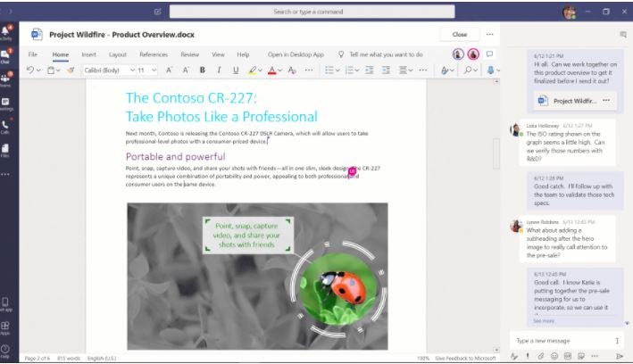The width and height of the screenshot is (633, 364).
Task: Click the Format Painter brush icon
Action: point(70,70)
